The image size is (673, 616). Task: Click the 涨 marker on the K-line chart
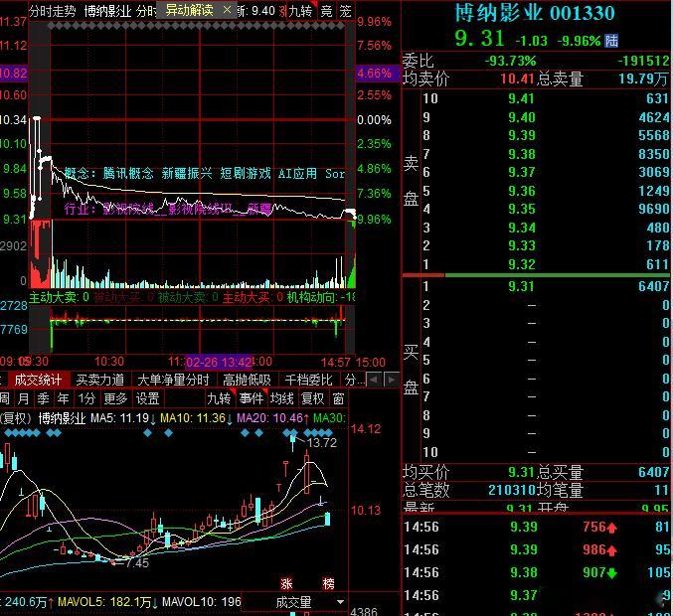(x=286, y=583)
